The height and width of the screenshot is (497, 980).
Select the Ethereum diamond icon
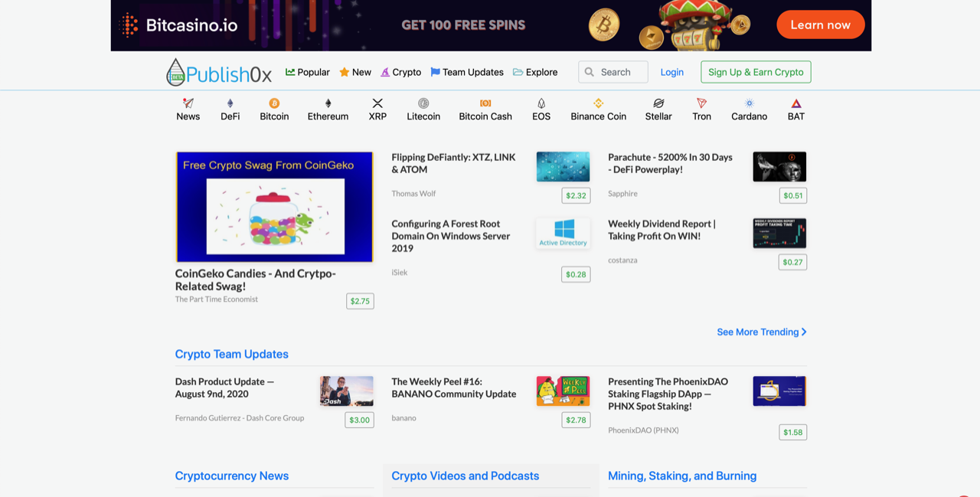click(x=328, y=103)
